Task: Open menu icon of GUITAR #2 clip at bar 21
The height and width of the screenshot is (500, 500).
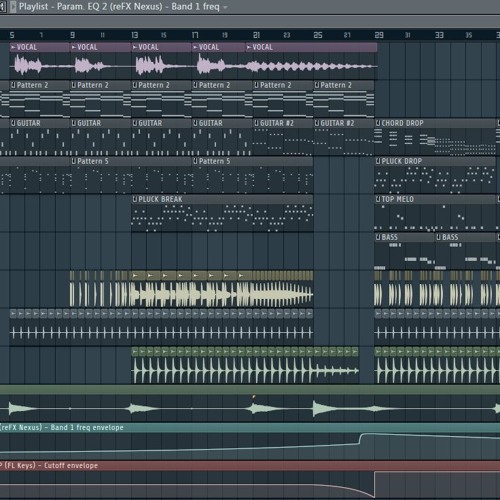Action: pyautogui.click(x=256, y=123)
